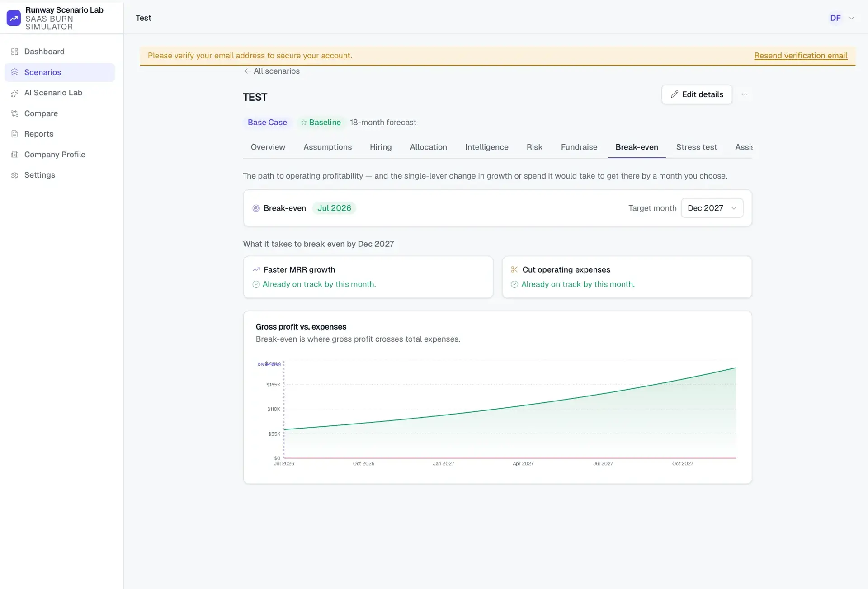Open AI Scenario Lab in the sidebar
Screen dimensions: 868x589
click(60, 93)
